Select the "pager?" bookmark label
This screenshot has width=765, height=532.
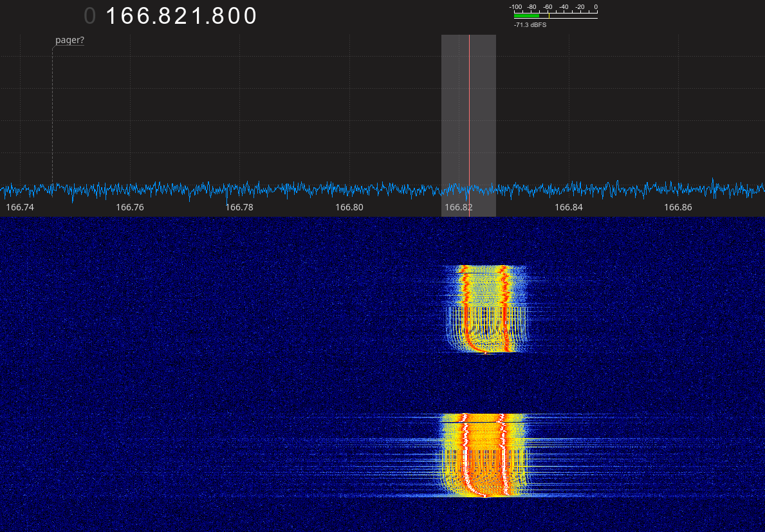69,40
